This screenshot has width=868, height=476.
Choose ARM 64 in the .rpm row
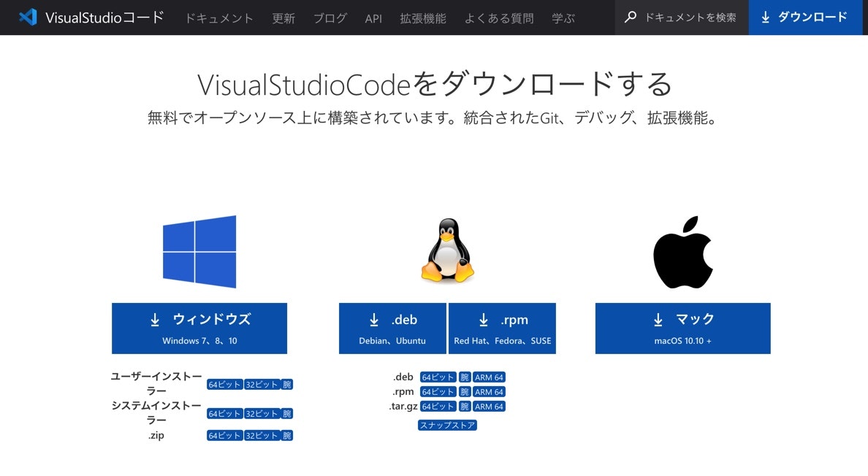pyautogui.click(x=489, y=392)
